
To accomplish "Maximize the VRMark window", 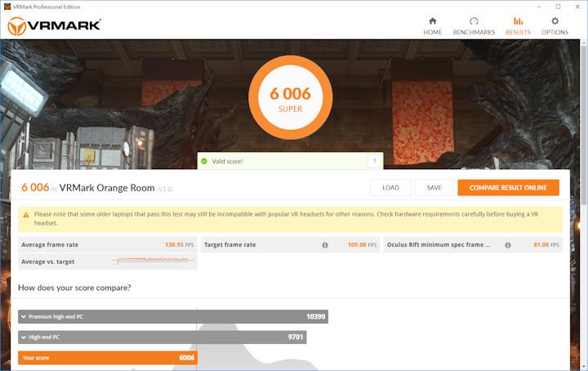I will click(x=558, y=7).
